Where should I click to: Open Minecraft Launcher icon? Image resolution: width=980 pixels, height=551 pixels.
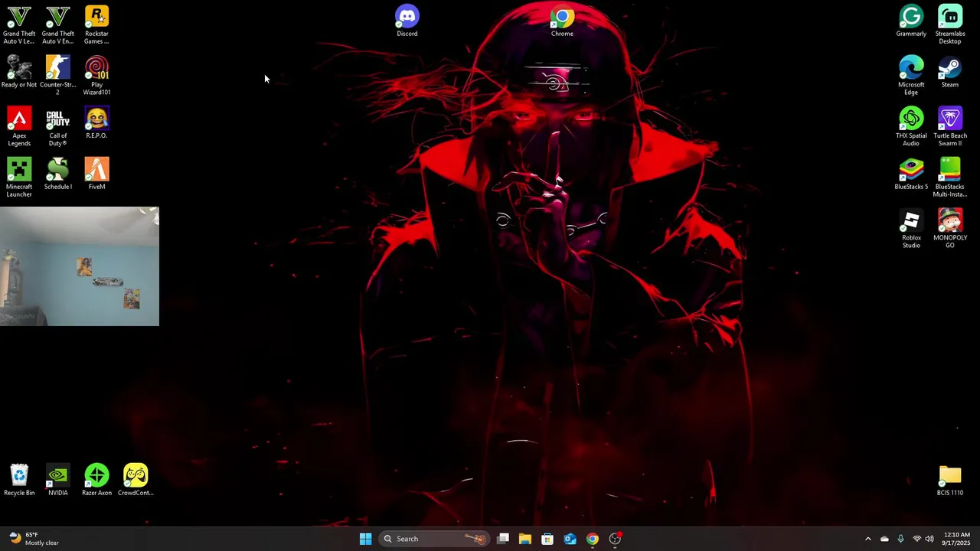coord(19,178)
